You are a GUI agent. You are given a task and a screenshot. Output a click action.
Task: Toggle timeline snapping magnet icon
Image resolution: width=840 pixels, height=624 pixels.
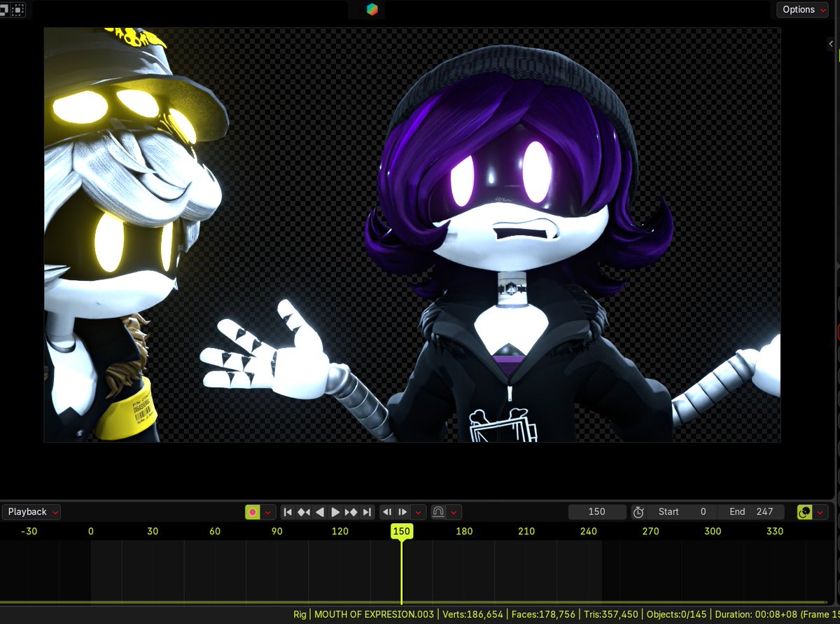point(438,512)
